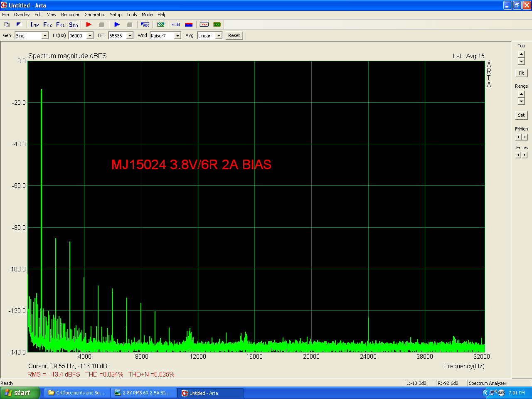The width and height of the screenshot is (532, 399).
Task: Open the Fs(Hz) sampling rate dropdown
Action: coord(90,36)
